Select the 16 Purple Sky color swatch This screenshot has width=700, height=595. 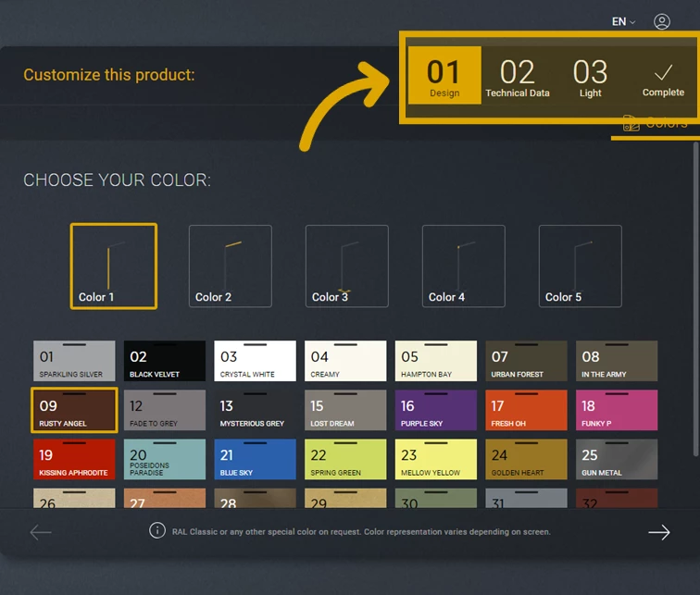click(436, 410)
